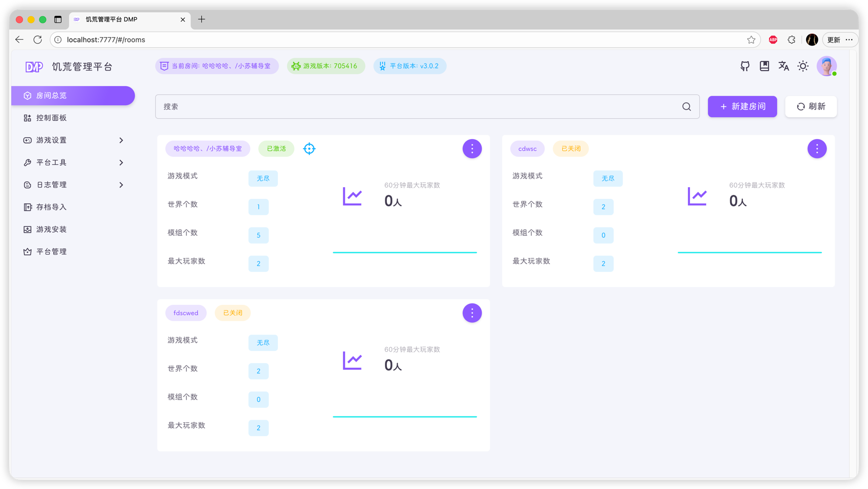
Task: Open options menu for the cdwsc room
Action: (x=817, y=149)
